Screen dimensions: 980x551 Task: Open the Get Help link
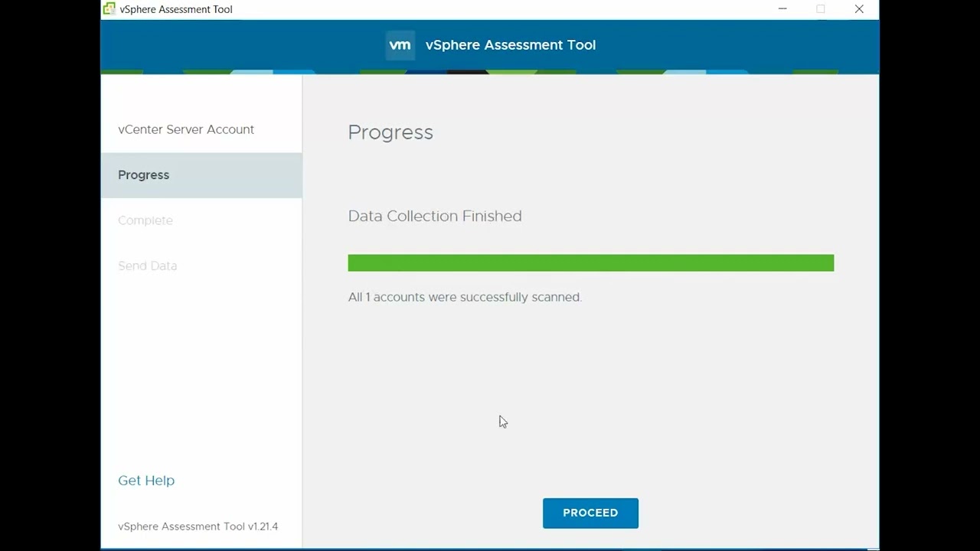click(x=146, y=481)
